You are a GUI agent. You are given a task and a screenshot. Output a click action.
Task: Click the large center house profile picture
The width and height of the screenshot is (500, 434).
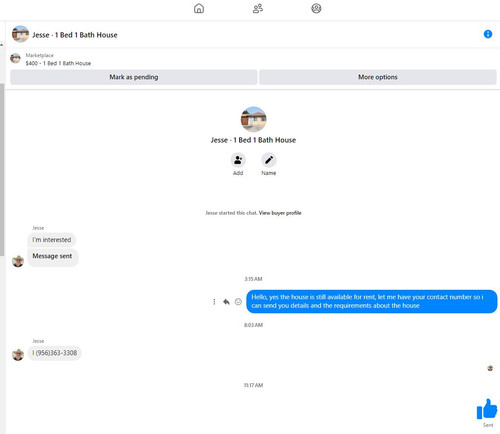pyautogui.click(x=254, y=119)
